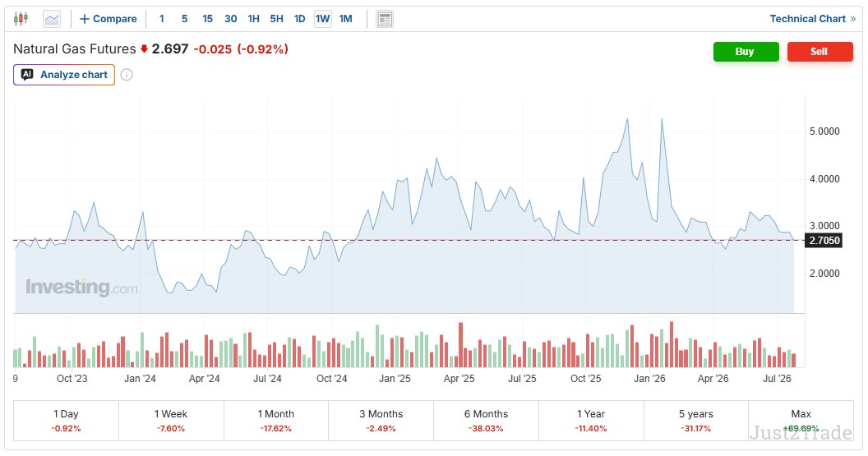Click the Jan '25 date axis label
The width and height of the screenshot is (868, 456).
(395, 379)
